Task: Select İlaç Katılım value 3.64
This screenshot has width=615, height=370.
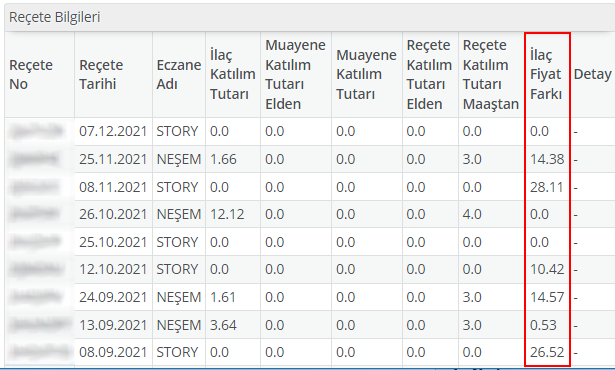Action: coord(223,325)
